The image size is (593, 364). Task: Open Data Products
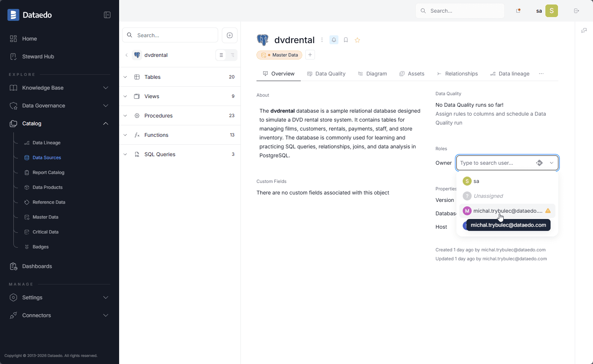coord(48,187)
